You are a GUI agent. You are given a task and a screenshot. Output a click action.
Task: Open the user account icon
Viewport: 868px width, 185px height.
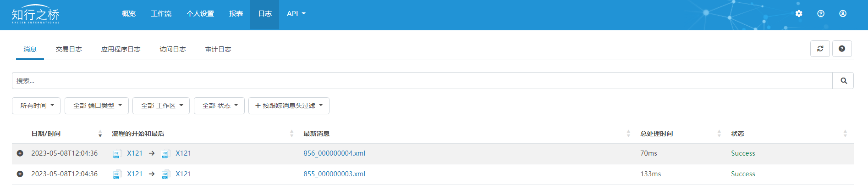(843, 14)
